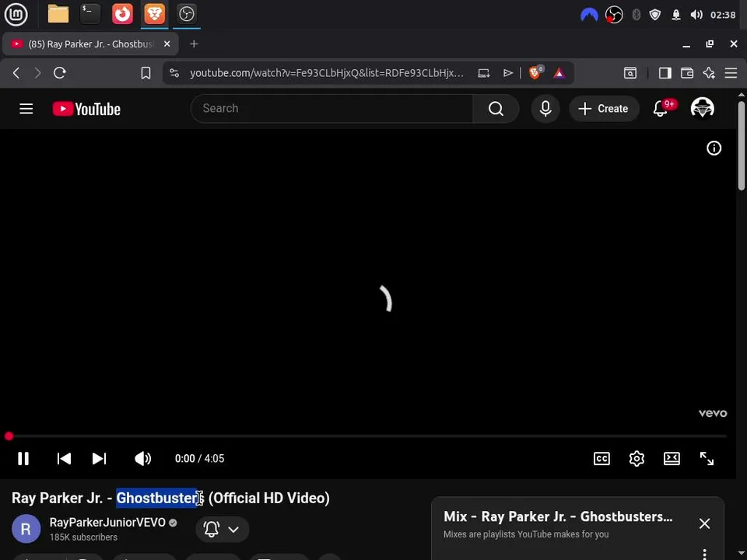Image resolution: width=747 pixels, height=560 pixels.
Task: Toggle closed captions CC
Action: (x=601, y=459)
